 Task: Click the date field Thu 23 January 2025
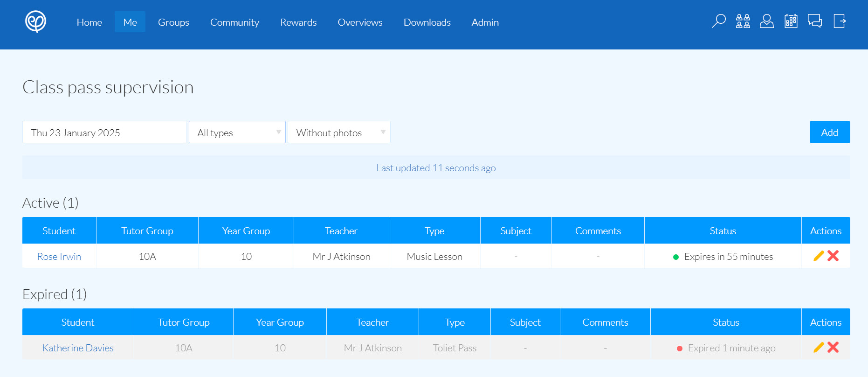tap(104, 132)
